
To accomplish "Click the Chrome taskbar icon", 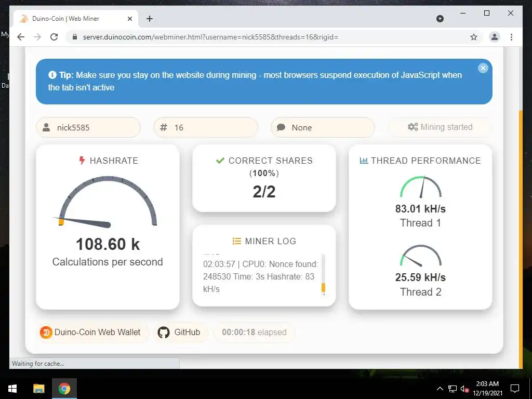I will click(64, 389).
